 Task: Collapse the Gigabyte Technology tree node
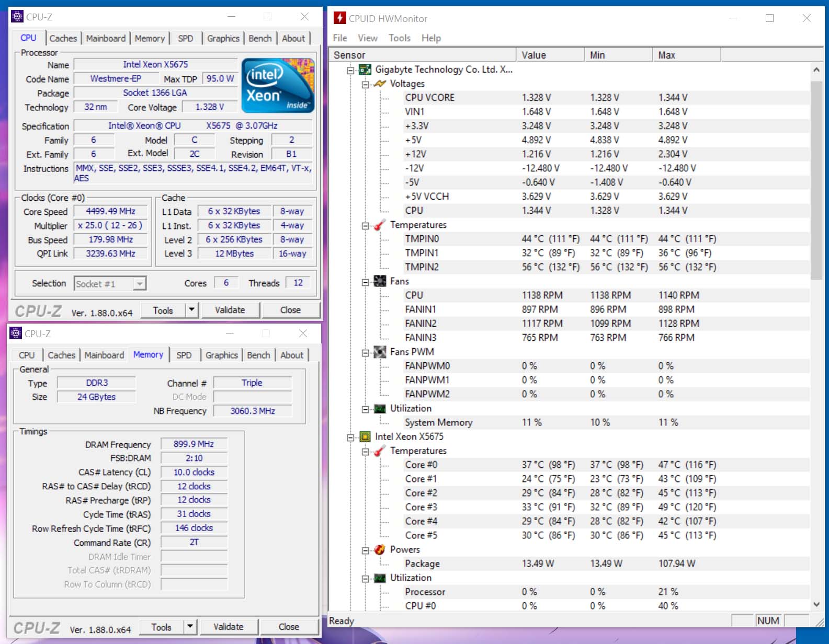click(350, 70)
